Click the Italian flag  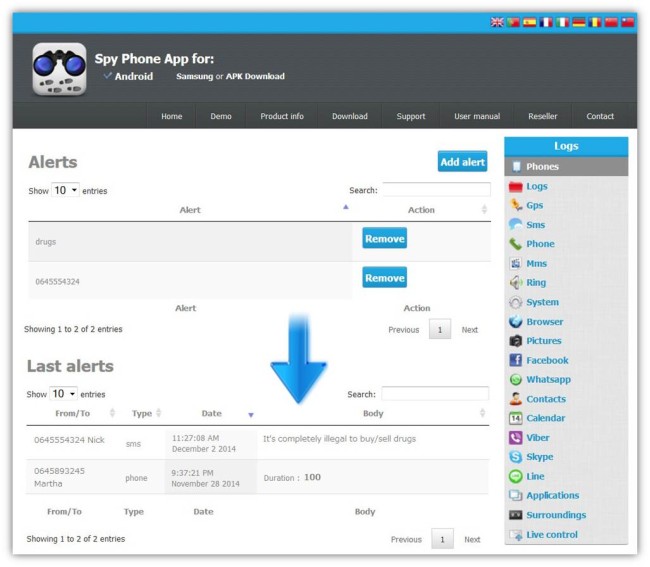tap(562, 22)
